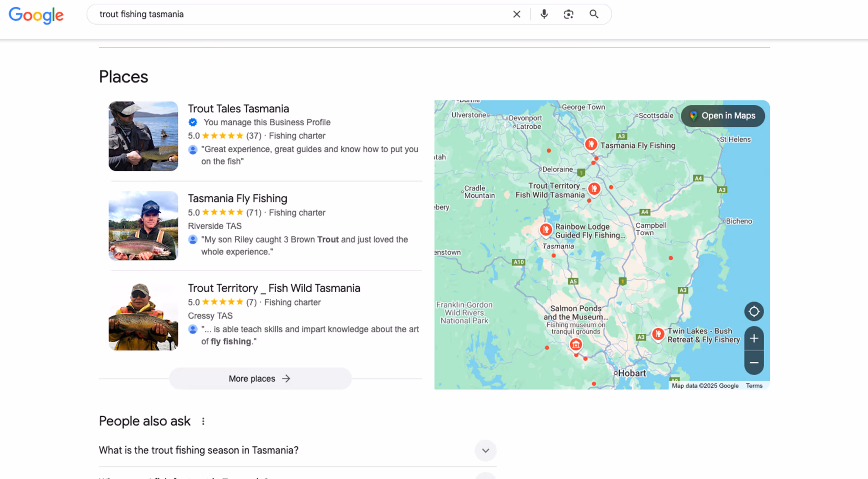Viewport: 868px width, 479px height.
Task: Click the Rainbow Lodge Guided Fly Fishing pin
Action: pyautogui.click(x=546, y=230)
